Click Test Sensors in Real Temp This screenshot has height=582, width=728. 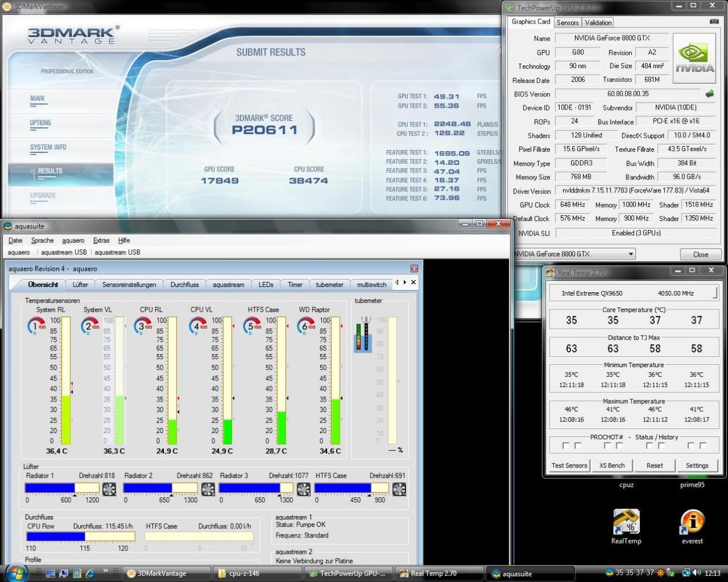coord(569,466)
